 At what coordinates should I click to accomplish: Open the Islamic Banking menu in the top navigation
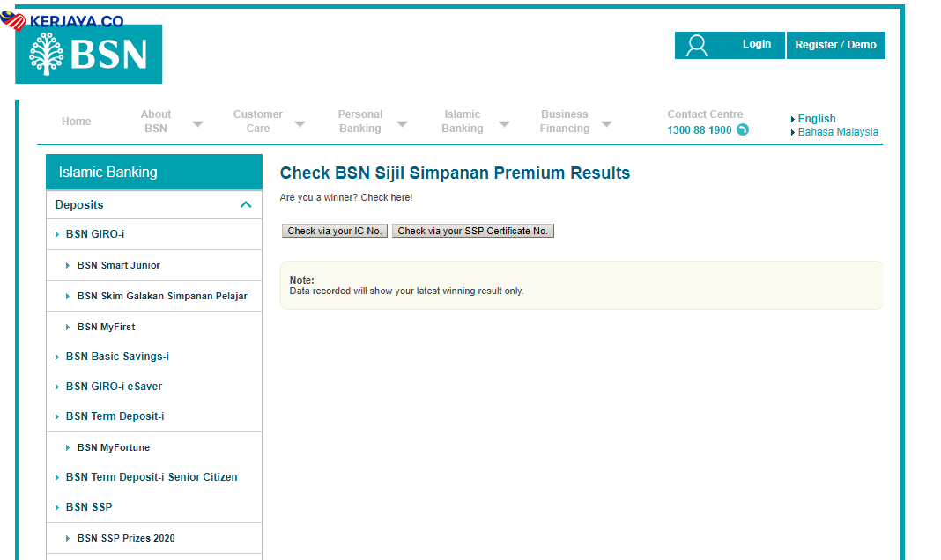(x=462, y=122)
